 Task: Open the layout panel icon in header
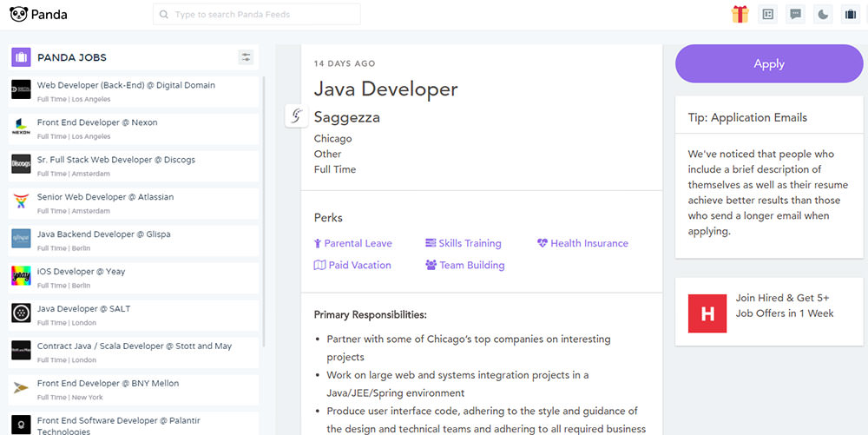coord(767,15)
